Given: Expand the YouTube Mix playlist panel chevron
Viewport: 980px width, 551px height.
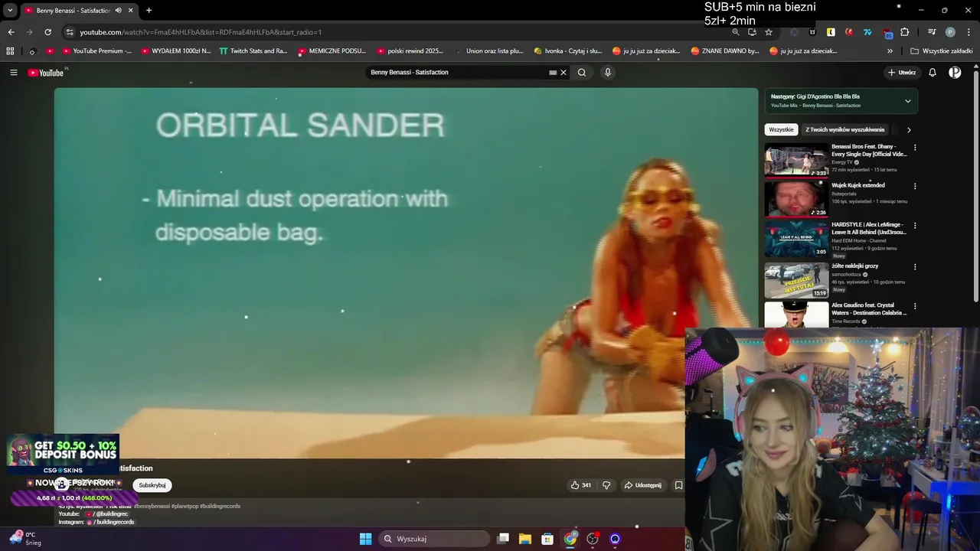Looking at the screenshot, I should (x=908, y=101).
